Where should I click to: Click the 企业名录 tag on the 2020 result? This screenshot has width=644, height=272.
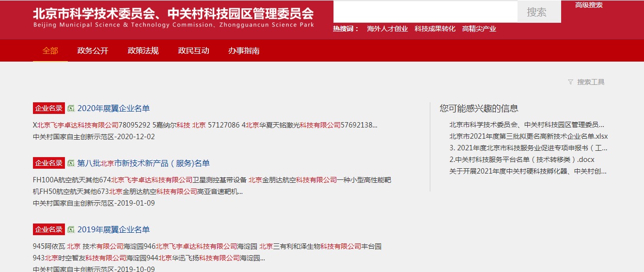49,108
